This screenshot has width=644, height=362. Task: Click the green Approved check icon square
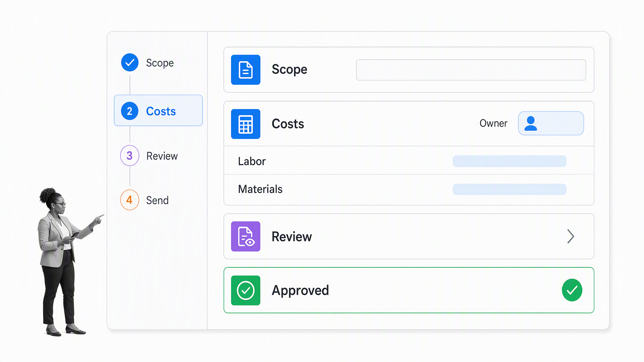click(x=246, y=290)
